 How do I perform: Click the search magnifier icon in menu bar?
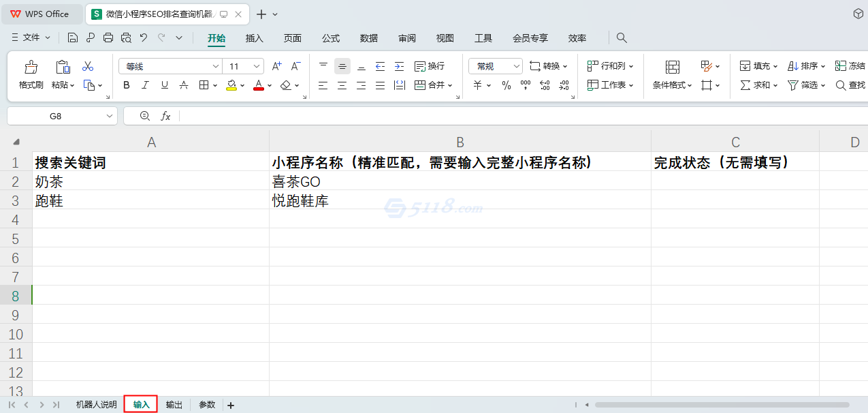(622, 38)
